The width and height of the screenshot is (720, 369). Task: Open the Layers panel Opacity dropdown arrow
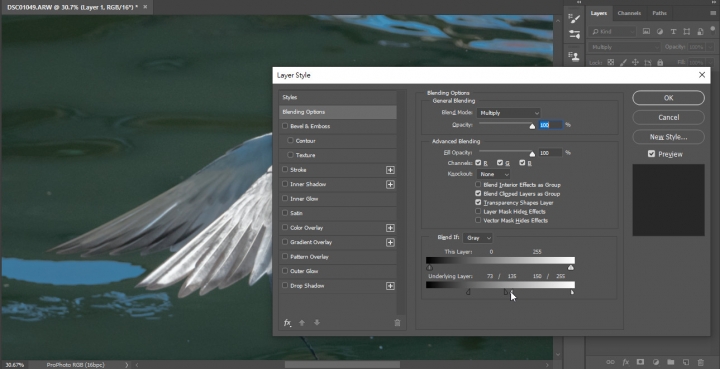click(710, 47)
